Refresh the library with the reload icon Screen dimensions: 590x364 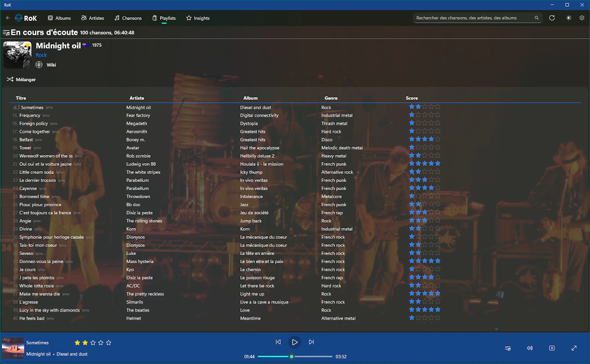click(552, 18)
